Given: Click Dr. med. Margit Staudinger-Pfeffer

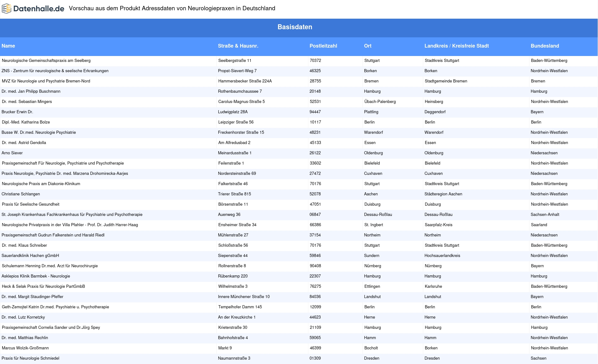Looking at the screenshot, I should click(32, 297).
